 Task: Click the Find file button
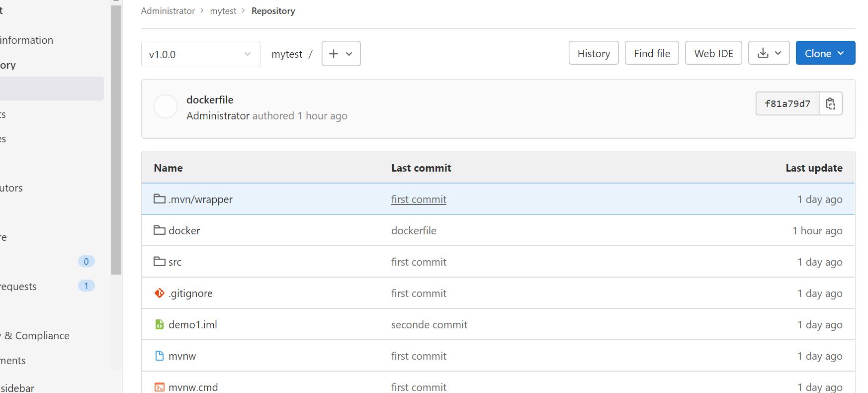[x=652, y=53]
